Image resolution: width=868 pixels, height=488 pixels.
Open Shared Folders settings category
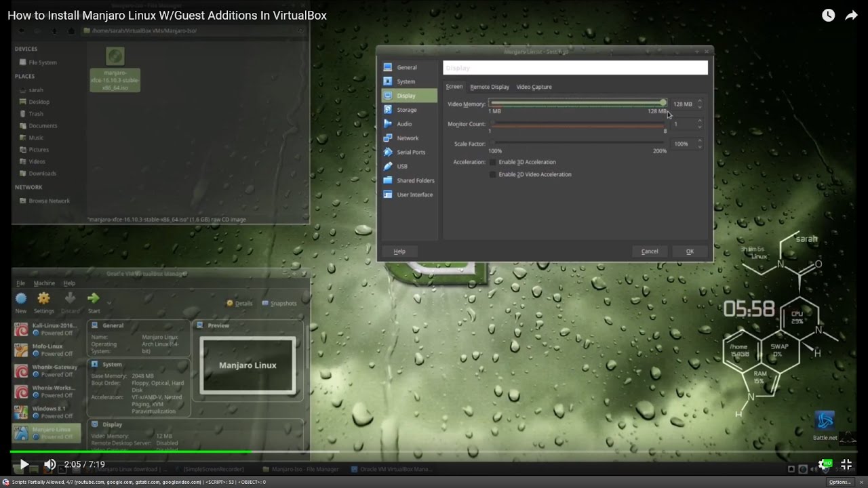point(409,180)
